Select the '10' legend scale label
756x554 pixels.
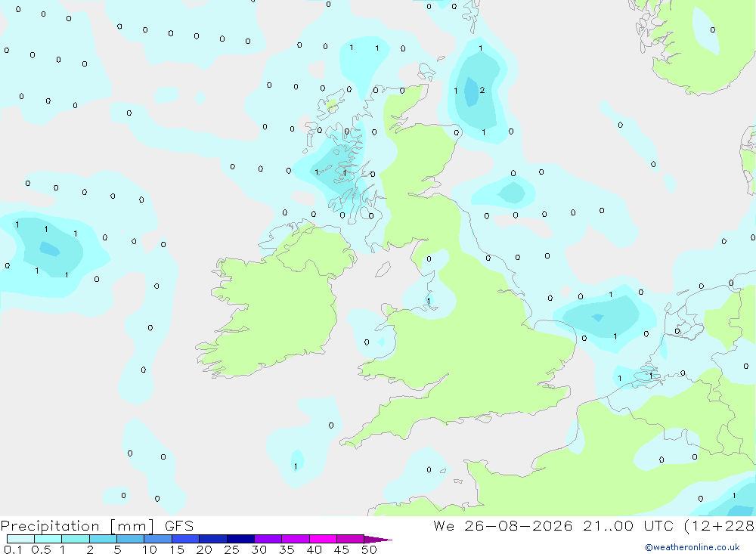pos(150,549)
